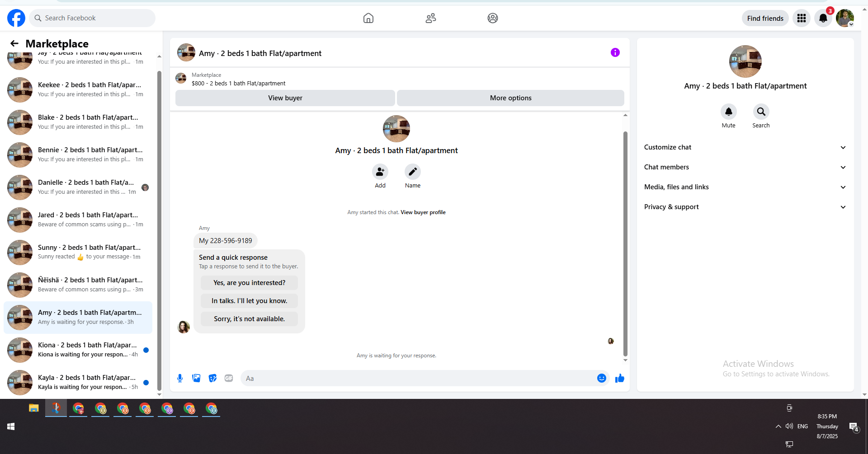
Task: Click the volume speaker tray icon
Action: (x=789, y=426)
